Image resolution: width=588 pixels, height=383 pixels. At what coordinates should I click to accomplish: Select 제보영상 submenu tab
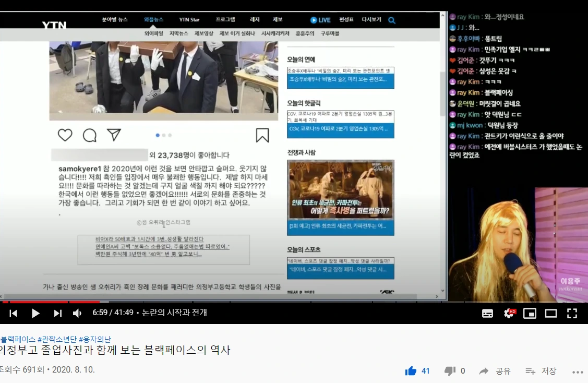[x=203, y=33]
